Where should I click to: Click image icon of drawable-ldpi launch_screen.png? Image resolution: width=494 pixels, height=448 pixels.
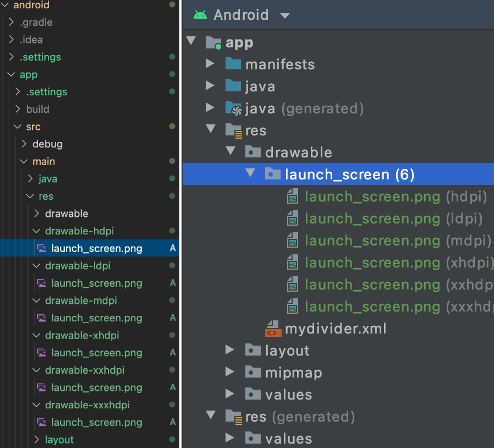tap(42, 283)
